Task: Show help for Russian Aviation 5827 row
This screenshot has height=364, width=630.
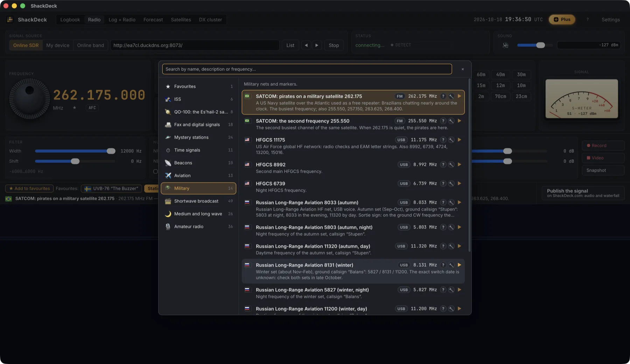Action: coord(443,290)
